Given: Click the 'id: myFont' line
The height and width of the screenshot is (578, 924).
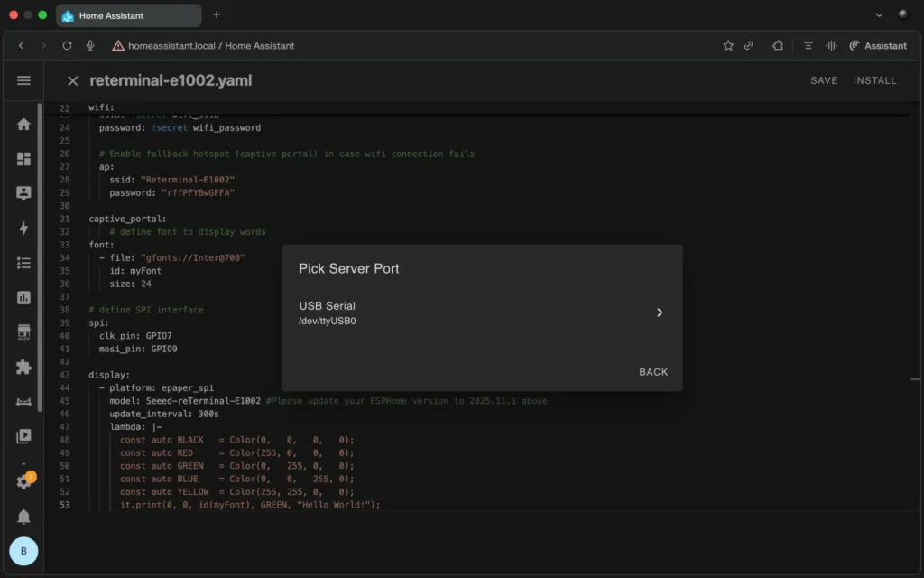Looking at the screenshot, I should coord(135,271).
